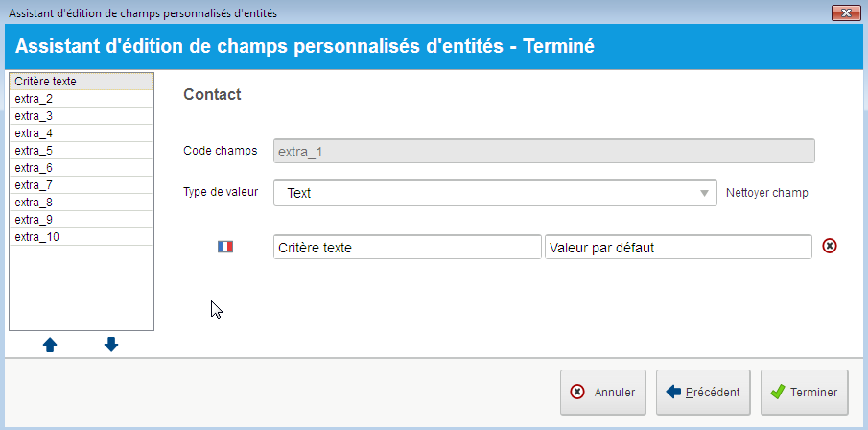
Task: Select extra_10 in the field list
Action: (x=82, y=237)
